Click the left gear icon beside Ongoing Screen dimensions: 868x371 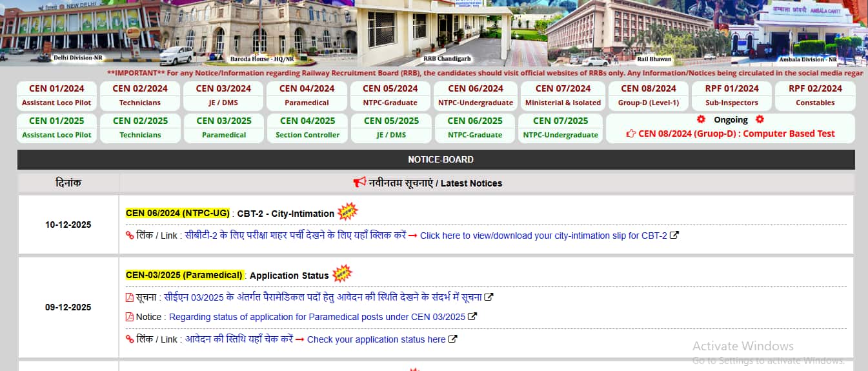(x=701, y=119)
